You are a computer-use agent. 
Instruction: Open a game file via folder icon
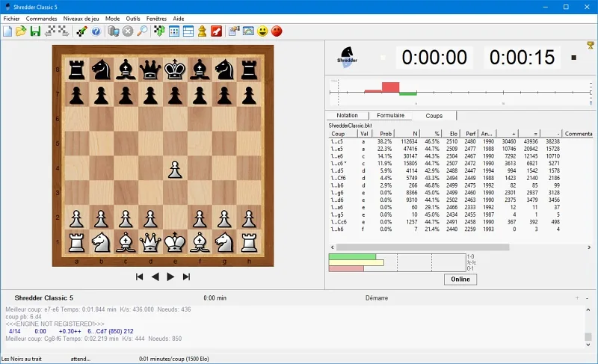(x=21, y=31)
